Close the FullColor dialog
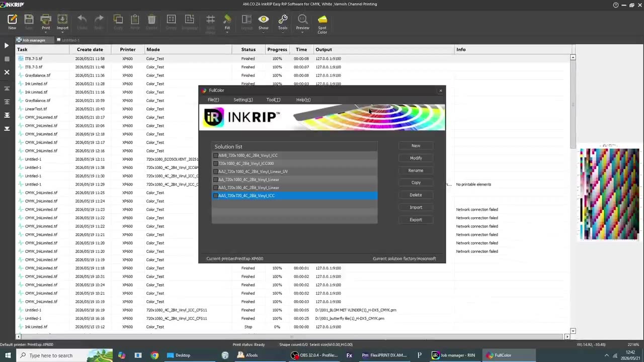 point(441,90)
